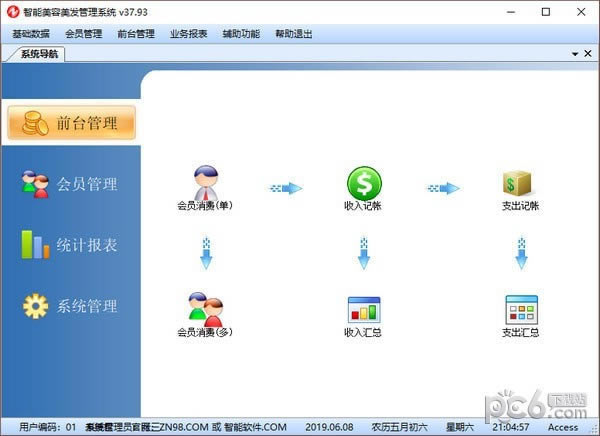
Task: Open the 基础数据 menu
Action: tap(31, 34)
